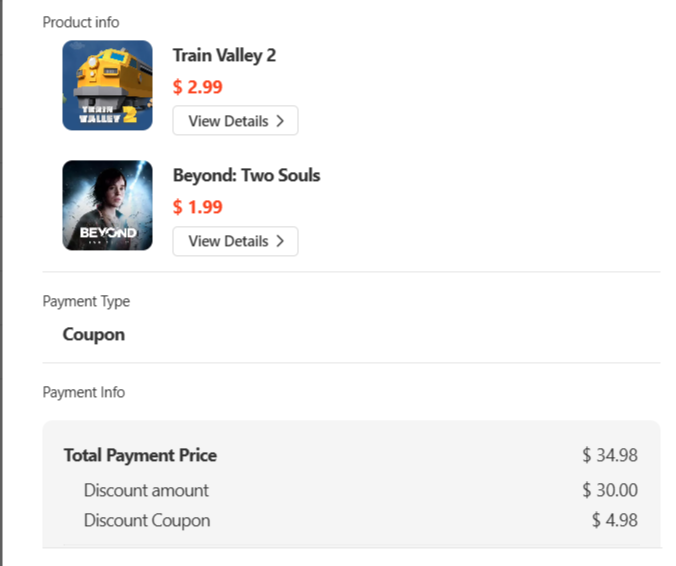The width and height of the screenshot is (676, 566).
Task: Click the $30.00 discount amount value
Action: pyautogui.click(x=610, y=490)
